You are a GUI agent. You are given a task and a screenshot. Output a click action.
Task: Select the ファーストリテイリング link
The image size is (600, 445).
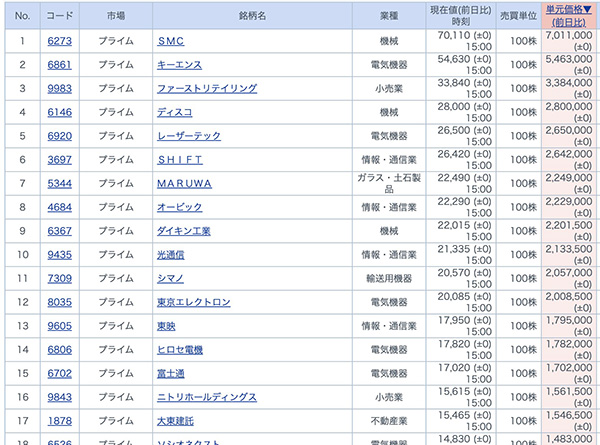pyautogui.click(x=207, y=88)
